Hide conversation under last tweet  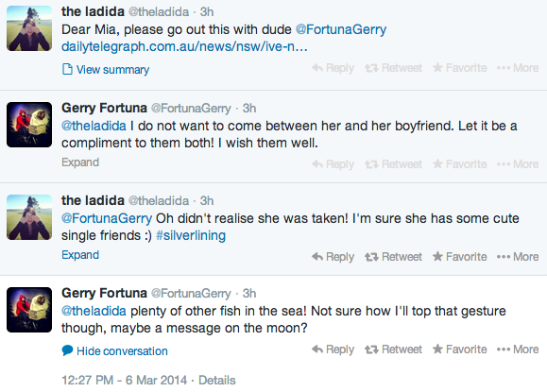(x=114, y=350)
